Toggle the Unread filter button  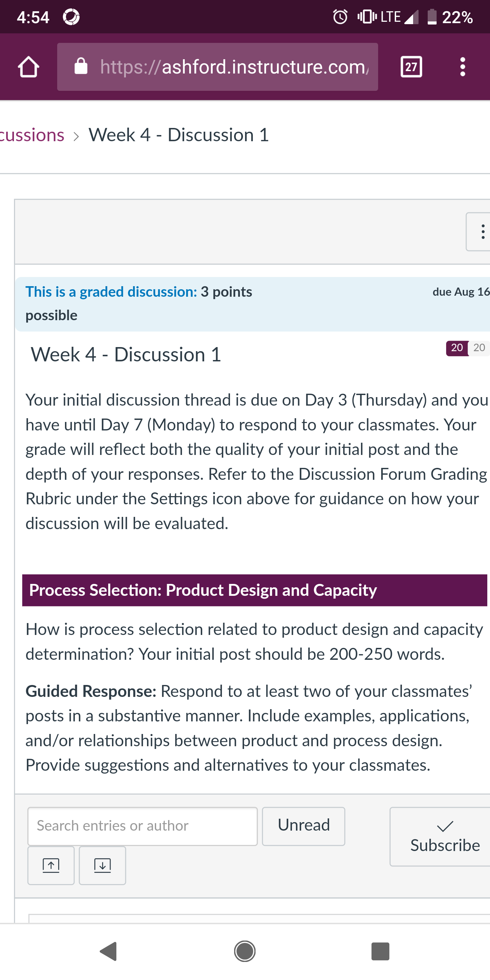point(304,826)
